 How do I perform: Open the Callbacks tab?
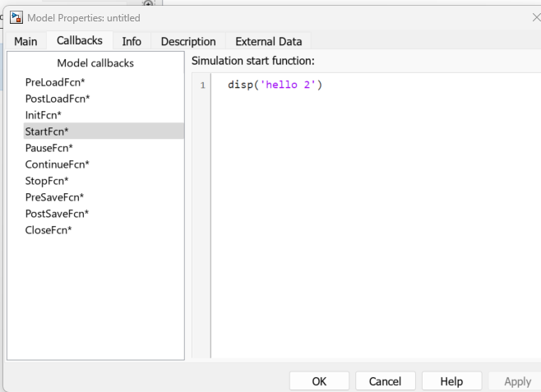(x=79, y=40)
